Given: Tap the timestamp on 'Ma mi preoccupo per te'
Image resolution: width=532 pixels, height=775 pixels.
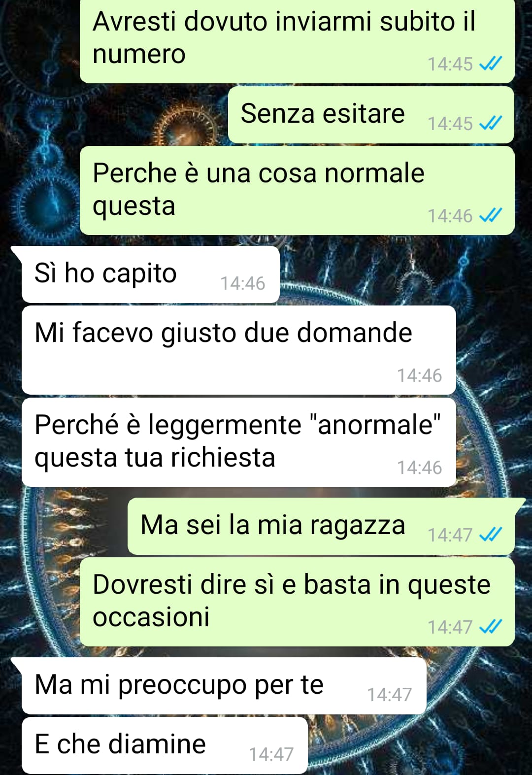Looking at the screenshot, I should tap(389, 694).
